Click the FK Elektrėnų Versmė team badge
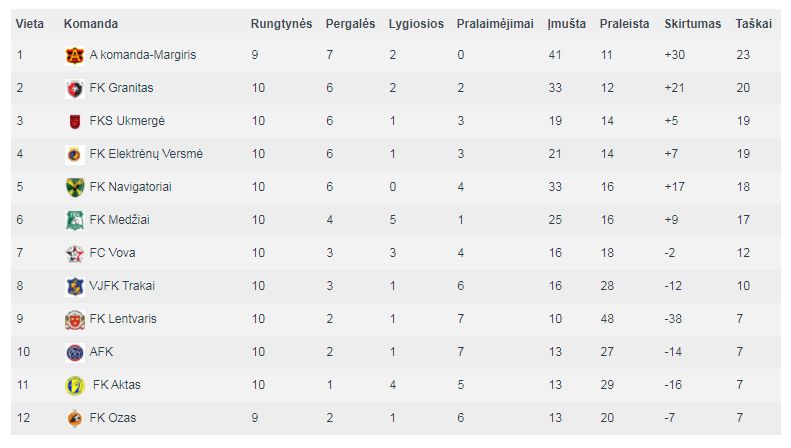The width and height of the screenshot is (791, 448). [75, 154]
